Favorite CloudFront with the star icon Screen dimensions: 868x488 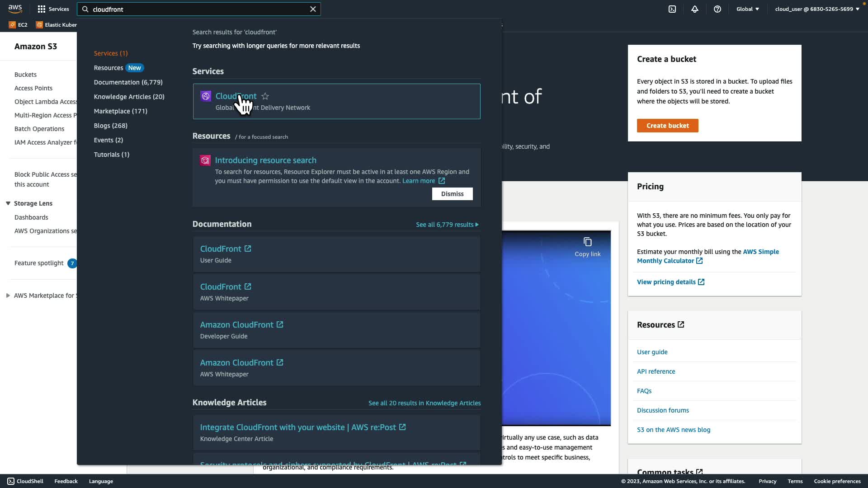point(265,96)
